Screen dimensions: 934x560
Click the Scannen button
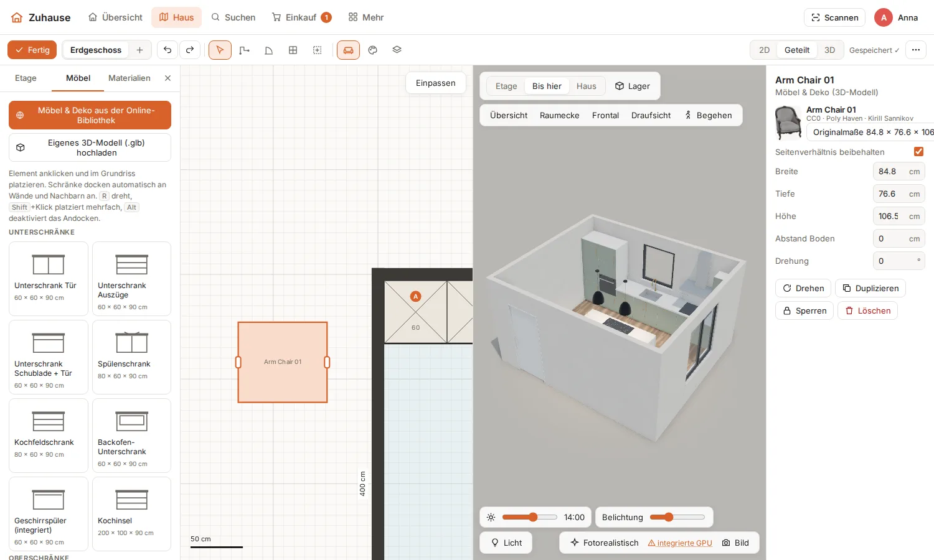834,17
